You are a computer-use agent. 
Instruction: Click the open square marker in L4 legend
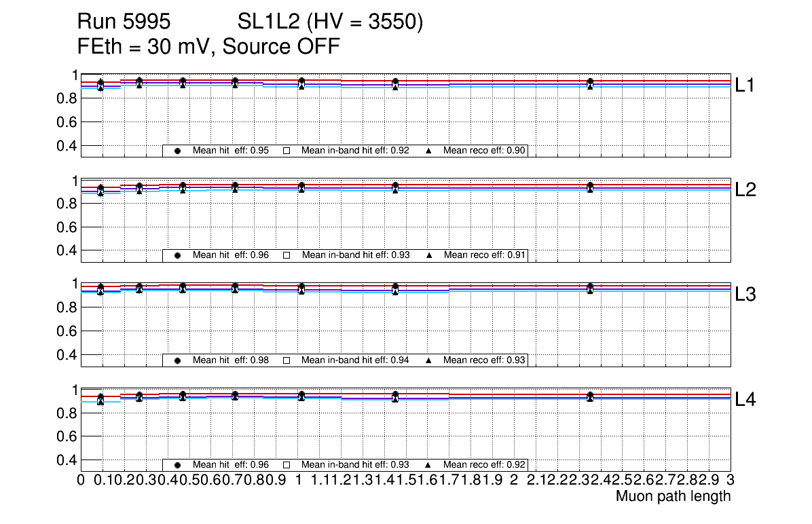[286, 466]
